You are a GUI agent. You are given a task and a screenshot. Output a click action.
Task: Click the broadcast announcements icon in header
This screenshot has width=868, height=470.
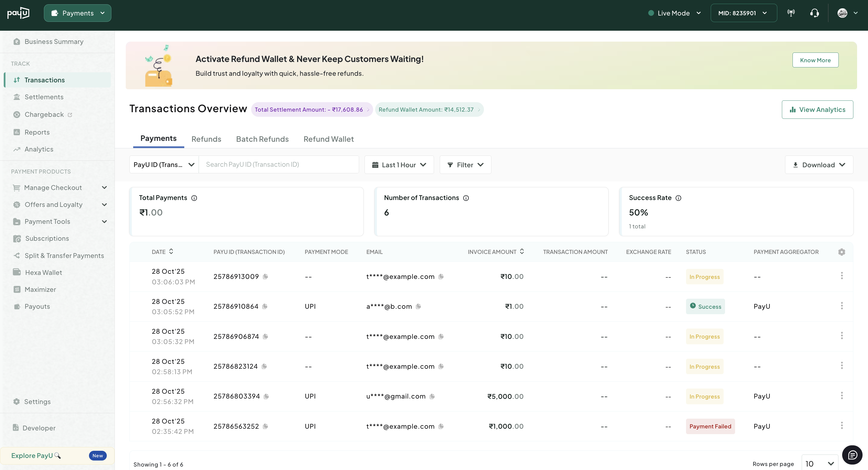click(791, 13)
